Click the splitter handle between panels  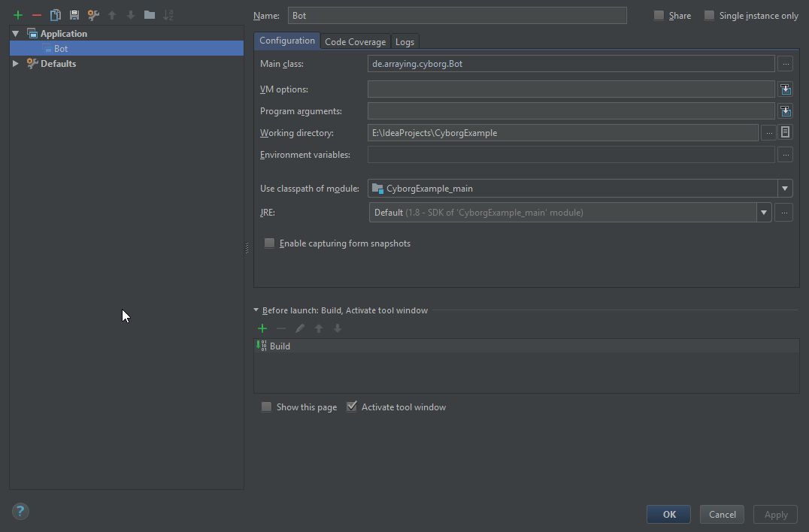click(247, 248)
